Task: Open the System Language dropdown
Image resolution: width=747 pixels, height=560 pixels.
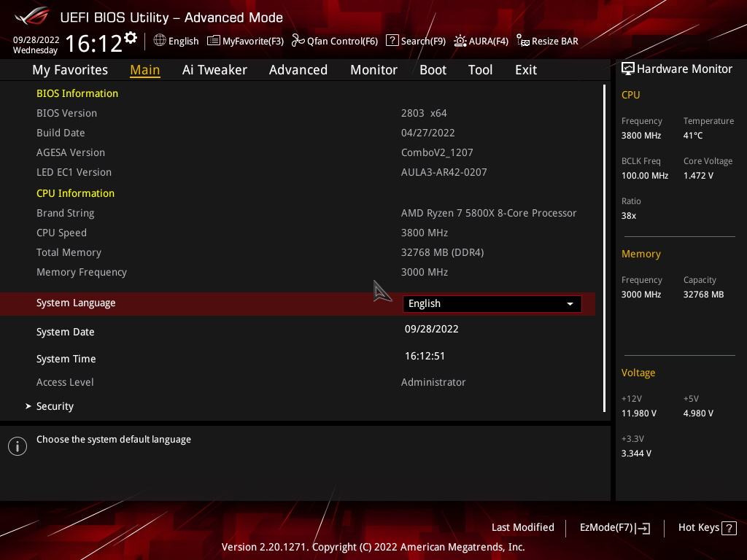Action: [492, 304]
